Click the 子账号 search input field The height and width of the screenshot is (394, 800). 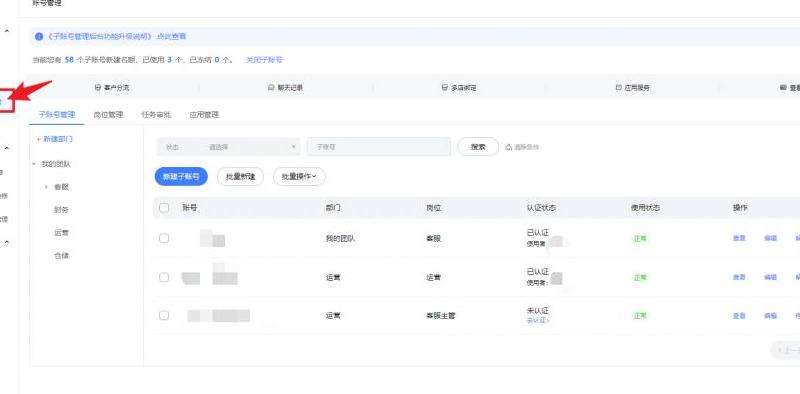379,147
